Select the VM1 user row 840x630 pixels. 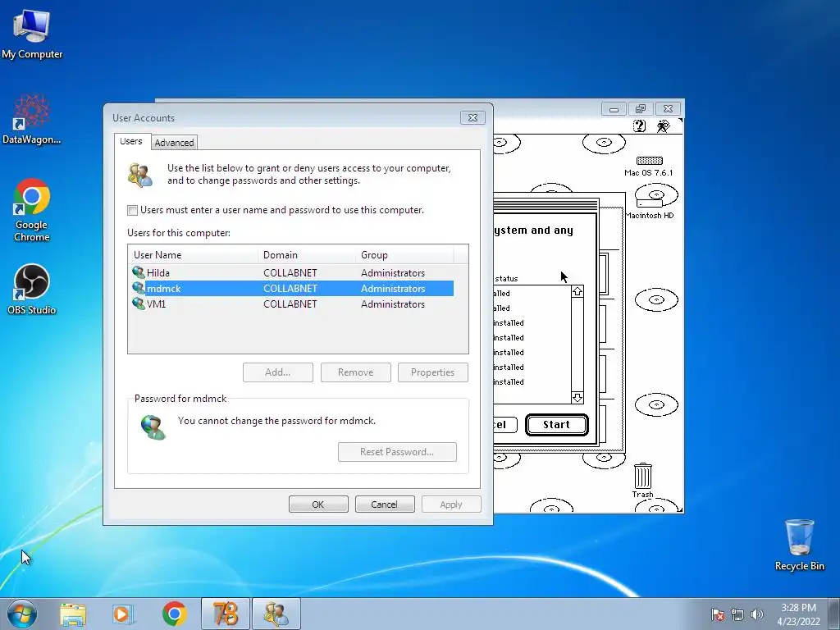(291, 304)
